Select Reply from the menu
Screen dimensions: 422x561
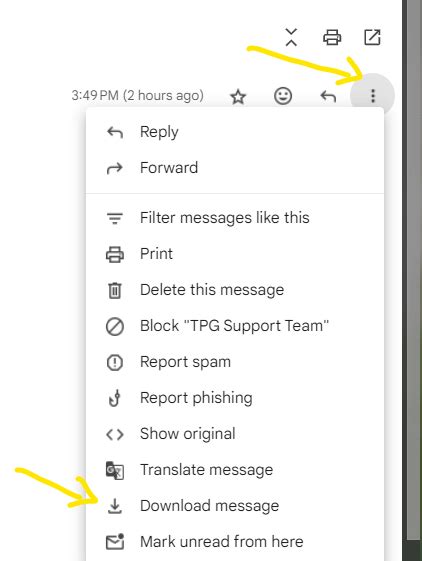click(x=235, y=132)
